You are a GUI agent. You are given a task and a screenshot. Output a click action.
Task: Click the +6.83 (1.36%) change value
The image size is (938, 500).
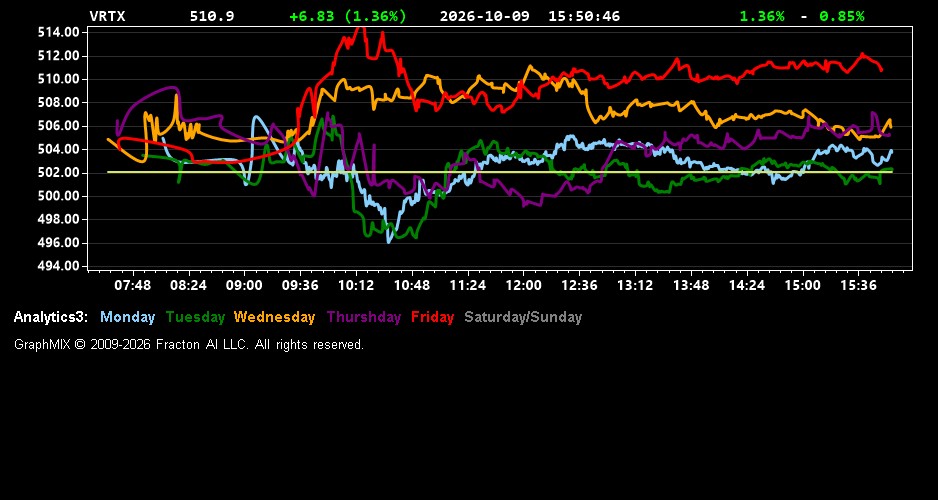348,16
